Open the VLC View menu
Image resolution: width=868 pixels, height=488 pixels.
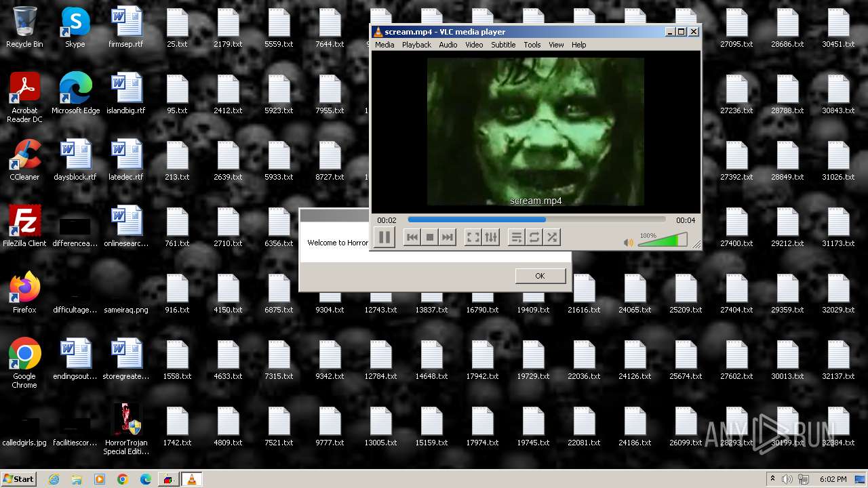tap(556, 45)
